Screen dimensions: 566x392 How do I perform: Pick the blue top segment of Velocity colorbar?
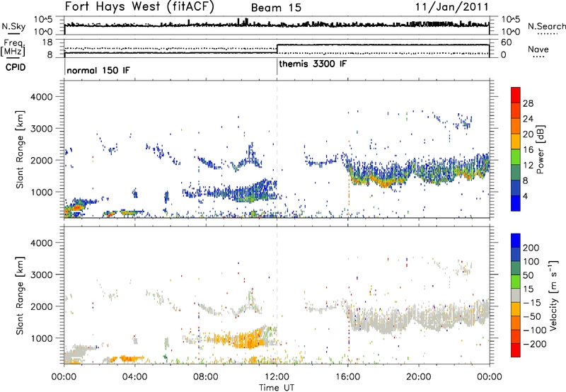(x=516, y=241)
